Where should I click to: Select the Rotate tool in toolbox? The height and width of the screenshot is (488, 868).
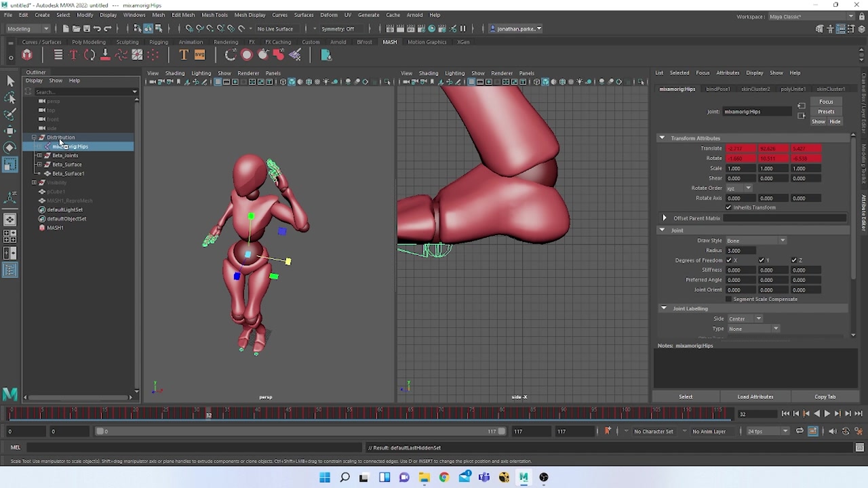pyautogui.click(x=10, y=147)
